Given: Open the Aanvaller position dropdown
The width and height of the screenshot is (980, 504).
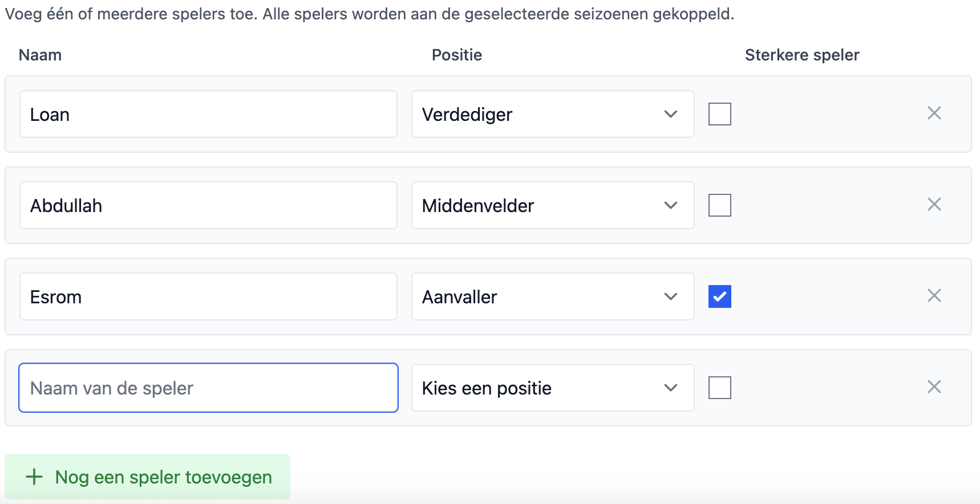Looking at the screenshot, I should [552, 296].
